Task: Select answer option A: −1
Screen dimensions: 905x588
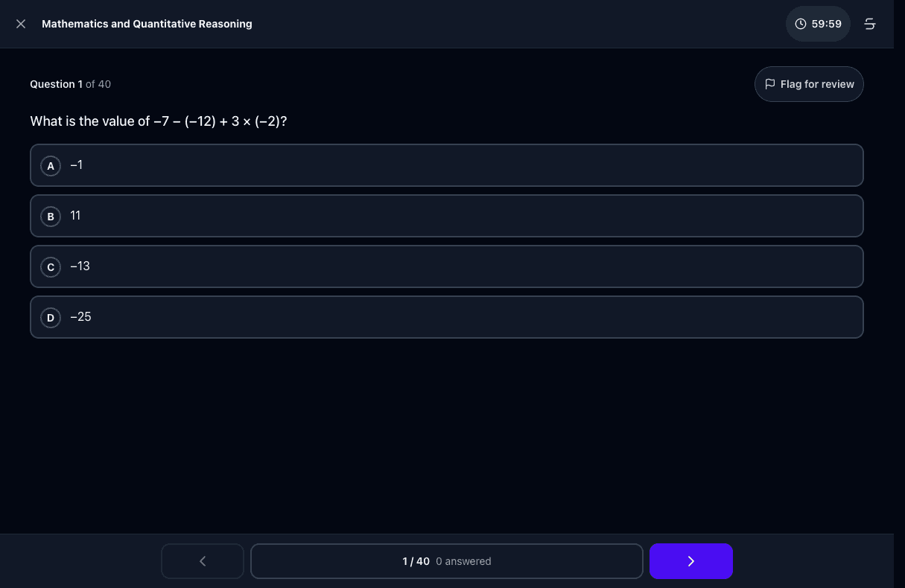Action: (447, 165)
